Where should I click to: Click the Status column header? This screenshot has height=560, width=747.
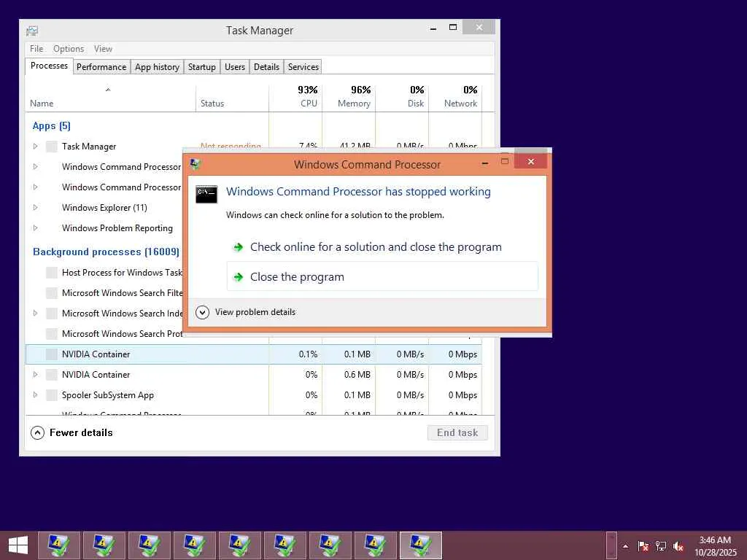(233, 98)
